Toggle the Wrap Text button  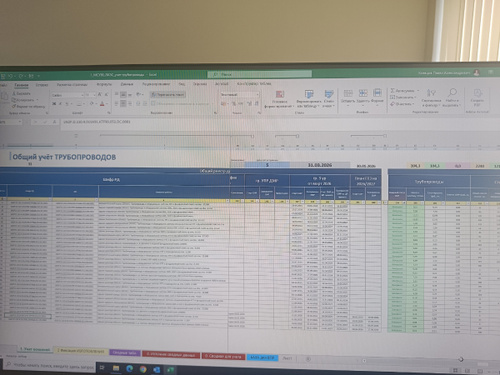pyautogui.click(x=168, y=95)
